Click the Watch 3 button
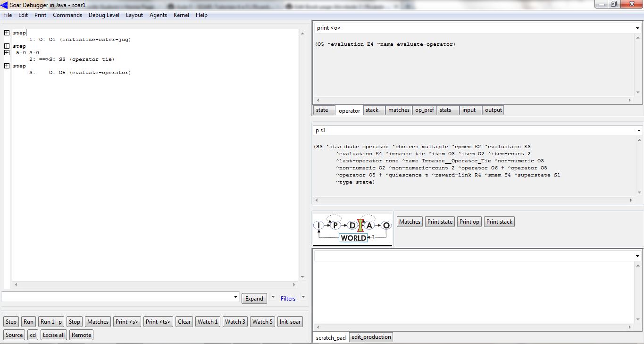Screen dimensions: 644x344 click(234, 322)
